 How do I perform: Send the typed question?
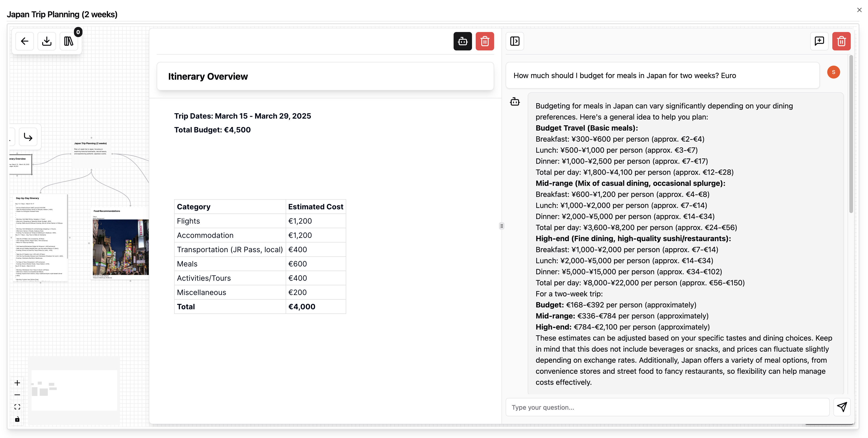842,407
